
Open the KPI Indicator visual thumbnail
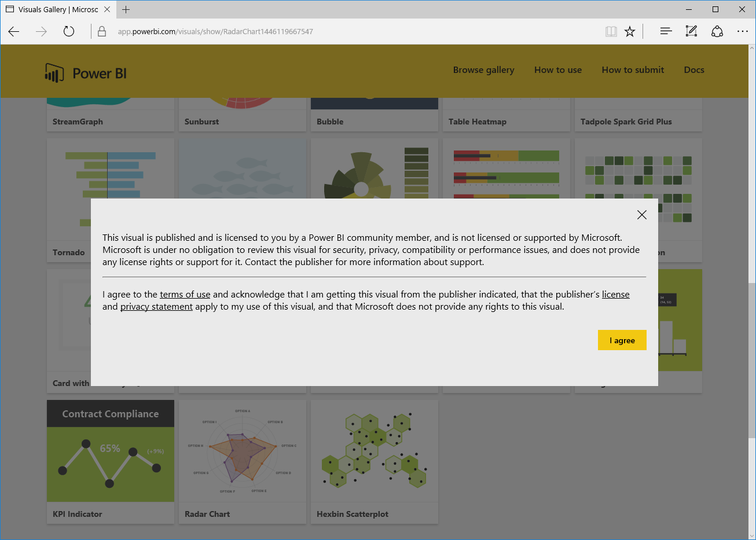tap(111, 451)
